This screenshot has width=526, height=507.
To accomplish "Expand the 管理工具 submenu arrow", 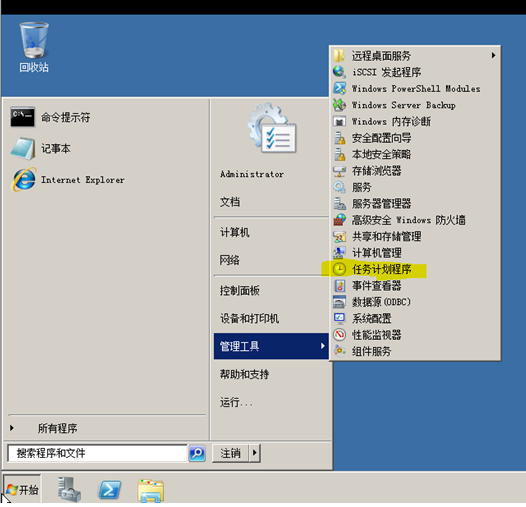I will tap(322, 346).
